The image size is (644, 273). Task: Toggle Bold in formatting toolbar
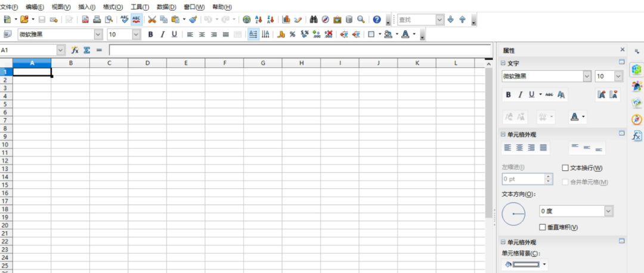coord(150,35)
